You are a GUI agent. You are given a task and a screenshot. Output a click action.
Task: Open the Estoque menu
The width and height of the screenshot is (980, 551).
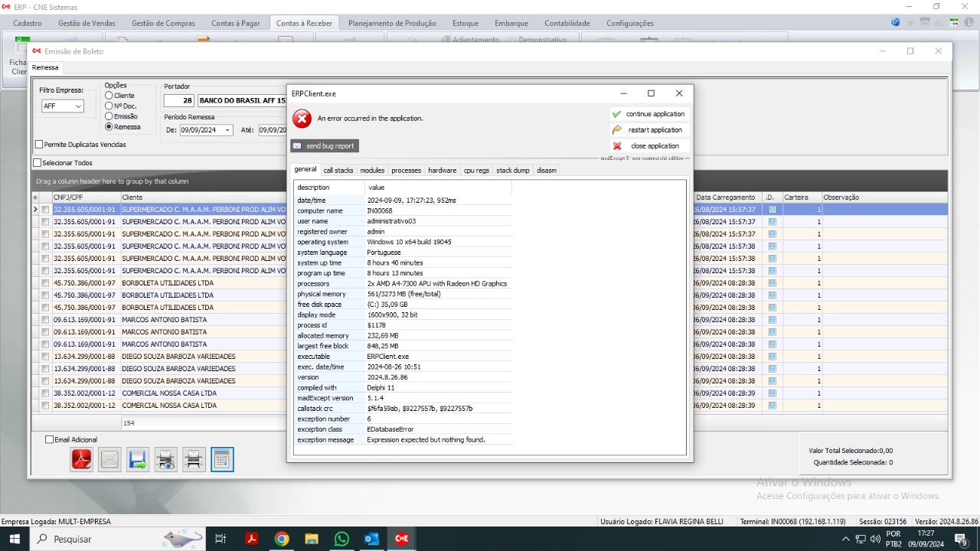(465, 23)
